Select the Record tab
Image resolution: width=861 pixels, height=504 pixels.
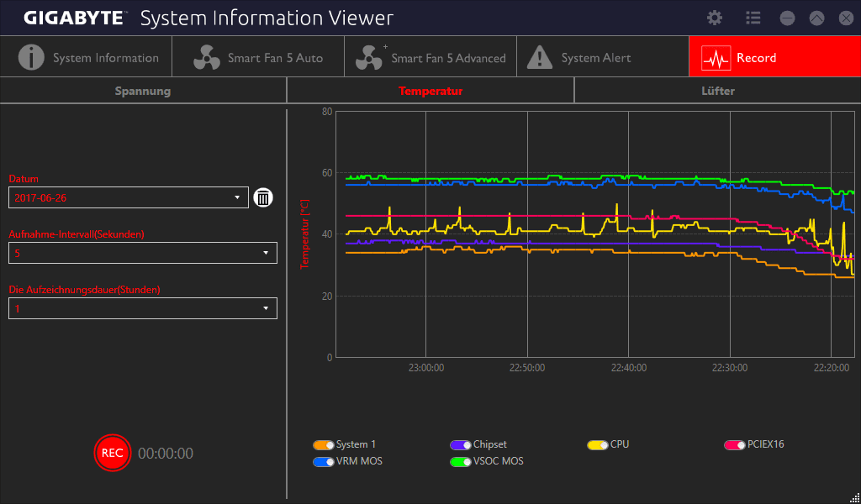pos(774,57)
